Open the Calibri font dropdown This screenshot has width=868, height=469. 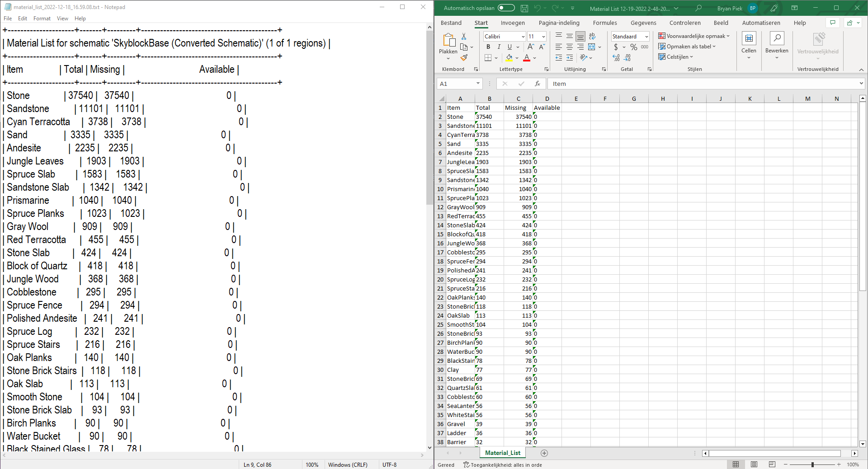[x=522, y=36]
